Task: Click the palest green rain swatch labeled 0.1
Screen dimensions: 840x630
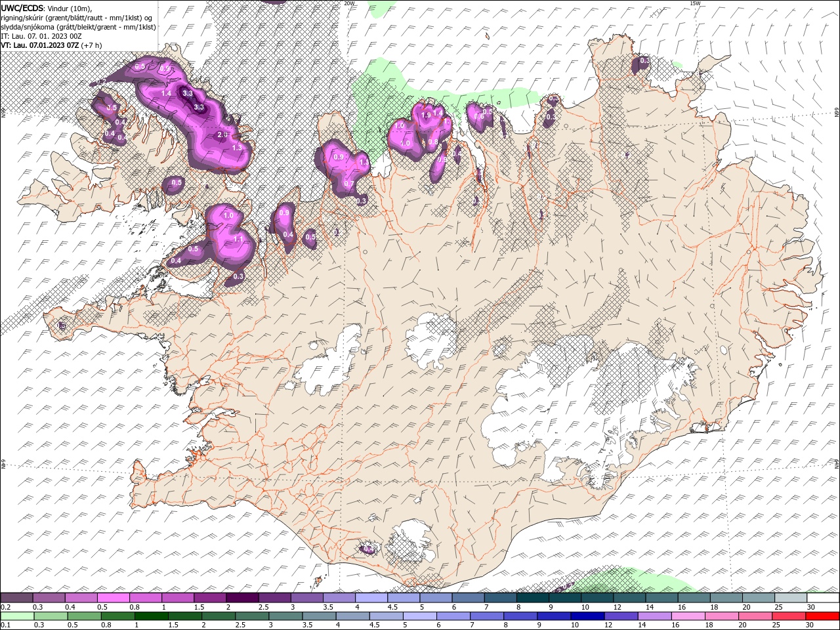Action: (x=17, y=616)
